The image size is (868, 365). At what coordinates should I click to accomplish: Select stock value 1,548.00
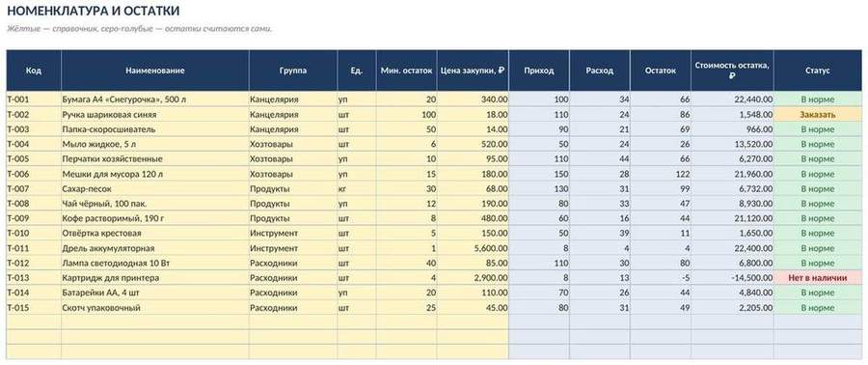(x=732, y=115)
